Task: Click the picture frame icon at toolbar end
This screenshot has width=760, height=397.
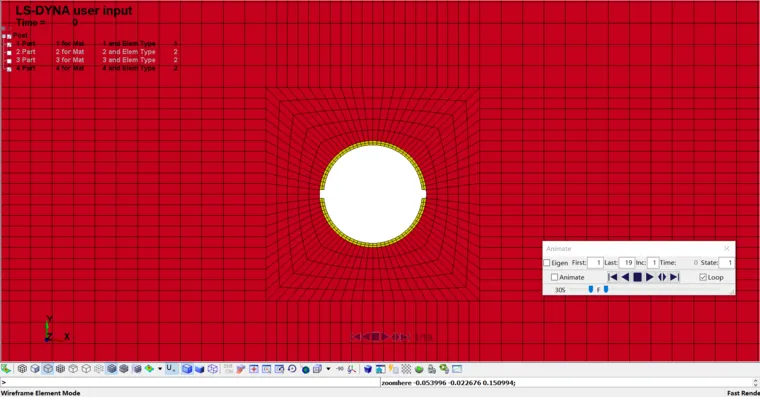Action: coord(457,369)
